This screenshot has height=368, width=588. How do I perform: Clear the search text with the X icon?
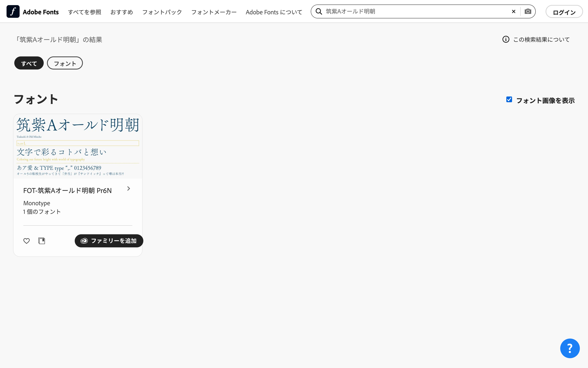click(x=514, y=11)
